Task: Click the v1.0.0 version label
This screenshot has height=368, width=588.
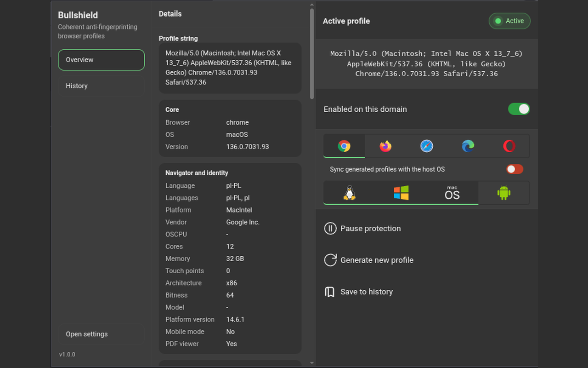Action: 67,355
